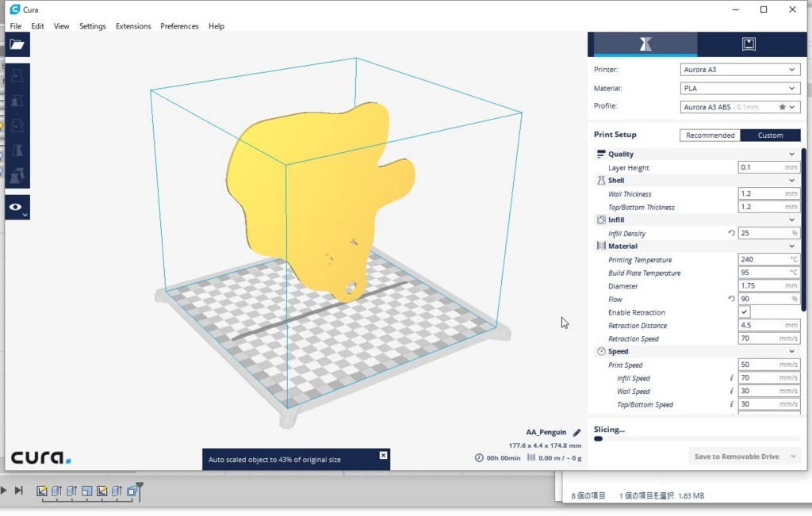The width and height of the screenshot is (812, 516).
Task: Click the Infill category icon
Action: [601, 220]
